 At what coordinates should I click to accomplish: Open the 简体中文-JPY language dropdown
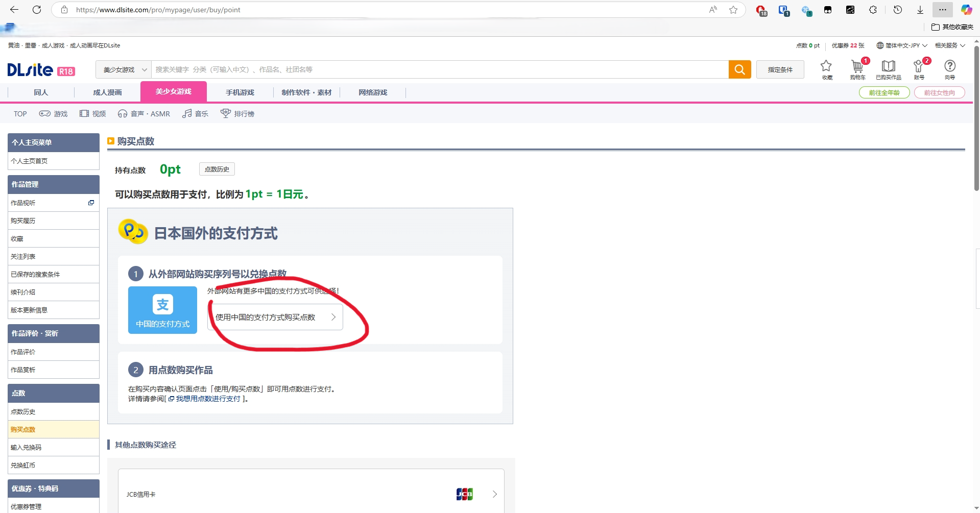[902, 45]
